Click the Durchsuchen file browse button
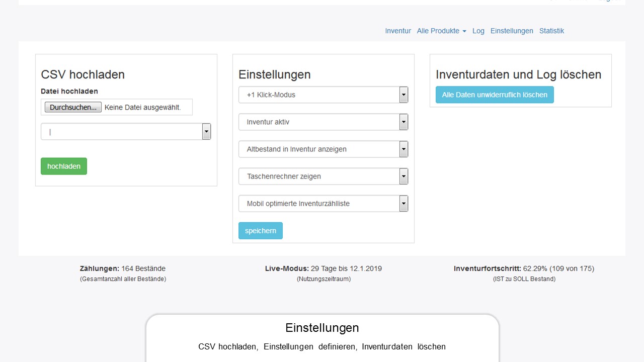 [x=73, y=107]
